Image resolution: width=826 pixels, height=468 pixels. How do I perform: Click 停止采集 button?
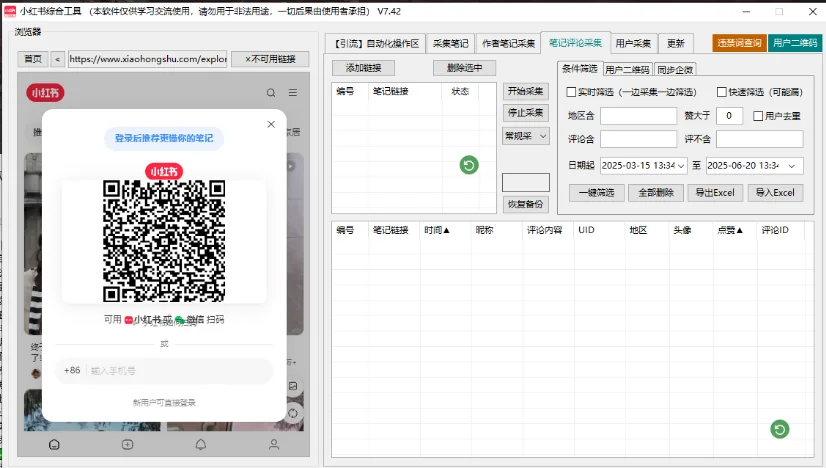tap(526, 113)
